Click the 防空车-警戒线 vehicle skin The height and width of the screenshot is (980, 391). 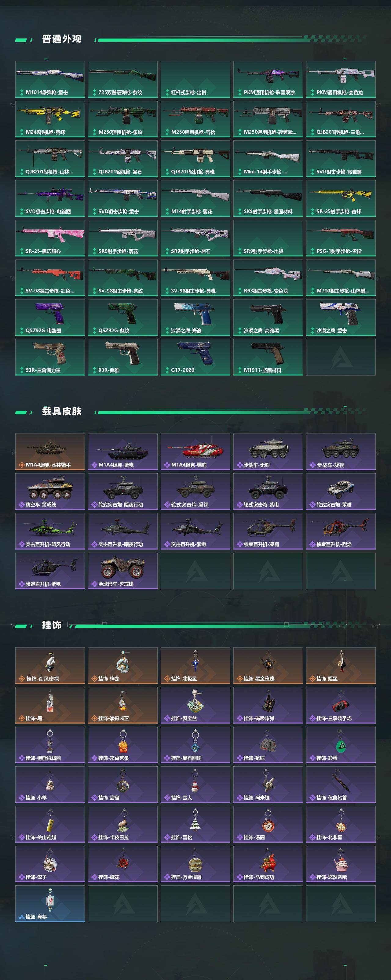(x=50, y=492)
